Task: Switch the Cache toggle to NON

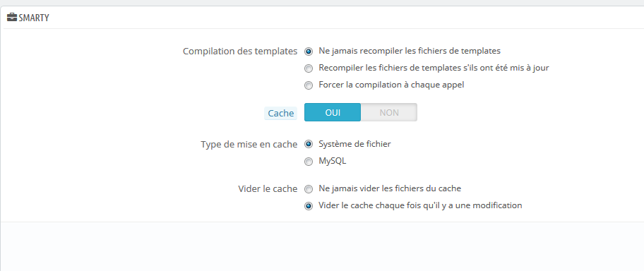Action: click(389, 112)
